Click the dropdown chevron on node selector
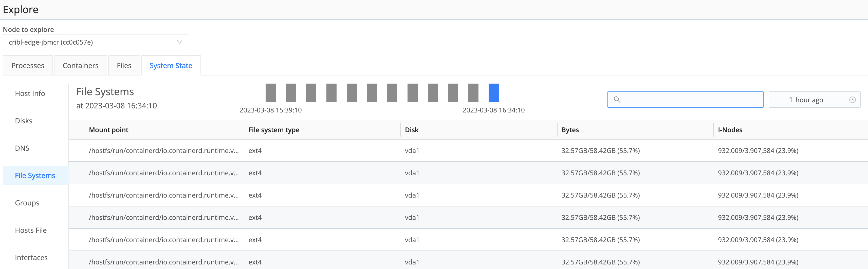This screenshot has height=269, width=868. (179, 42)
